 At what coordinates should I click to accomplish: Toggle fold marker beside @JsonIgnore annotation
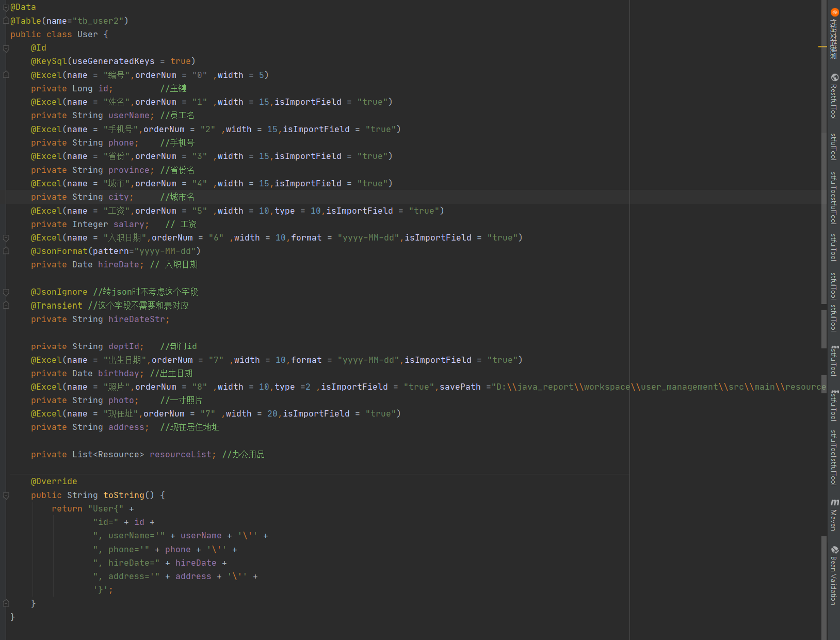pos(6,292)
